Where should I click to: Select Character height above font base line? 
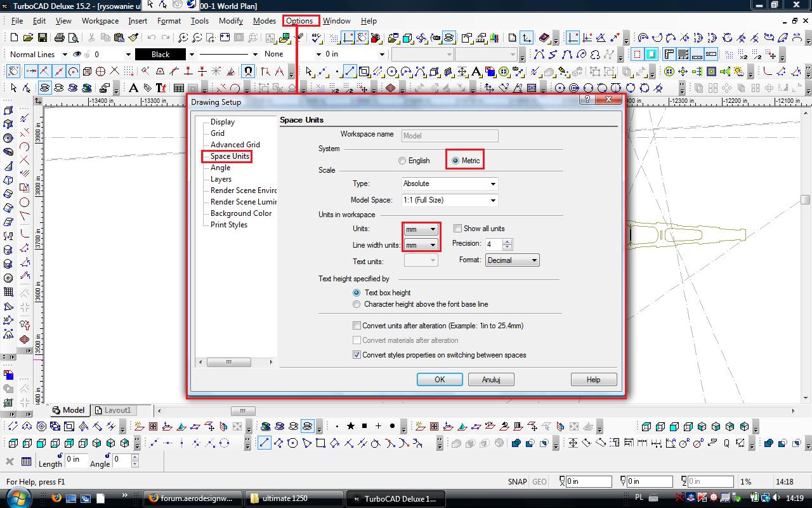[357, 304]
